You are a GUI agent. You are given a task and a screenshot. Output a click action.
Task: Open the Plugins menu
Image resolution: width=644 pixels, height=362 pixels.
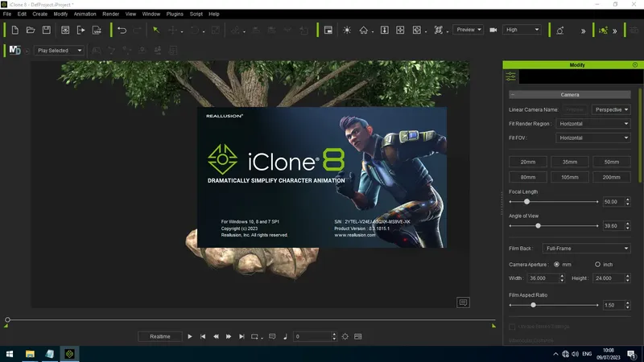[x=175, y=14]
